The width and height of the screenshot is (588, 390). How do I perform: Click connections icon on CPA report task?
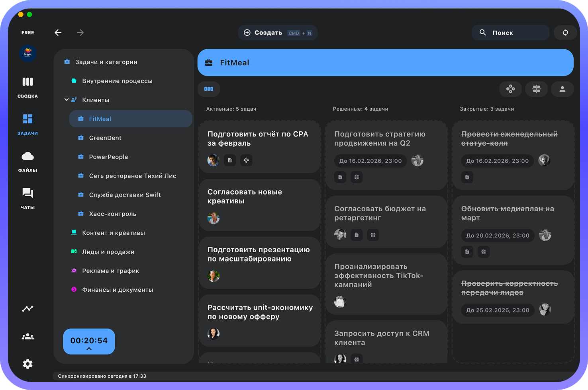pyautogui.click(x=246, y=160)
